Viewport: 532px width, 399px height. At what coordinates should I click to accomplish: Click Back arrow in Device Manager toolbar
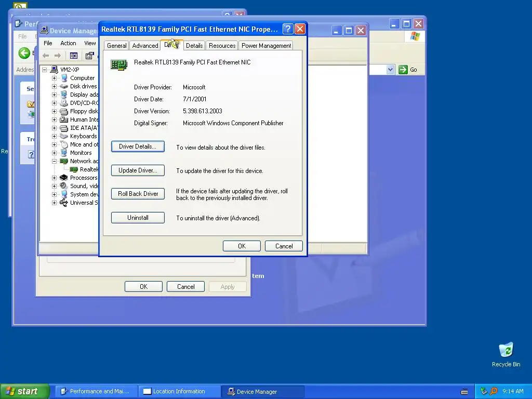tap(46, 56)
